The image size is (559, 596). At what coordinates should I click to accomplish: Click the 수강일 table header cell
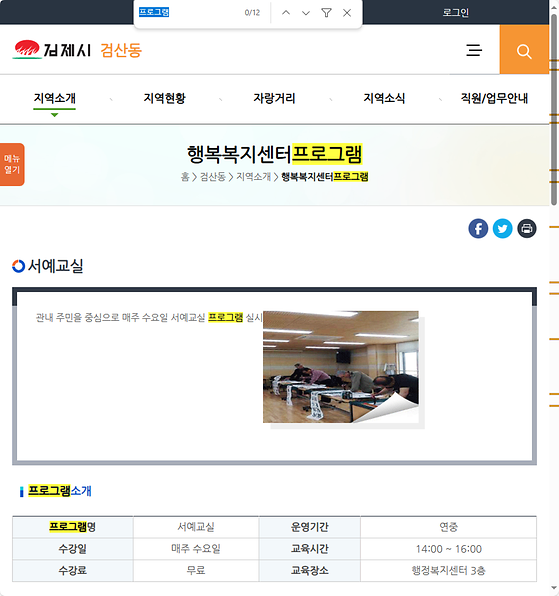pos(73,548)
